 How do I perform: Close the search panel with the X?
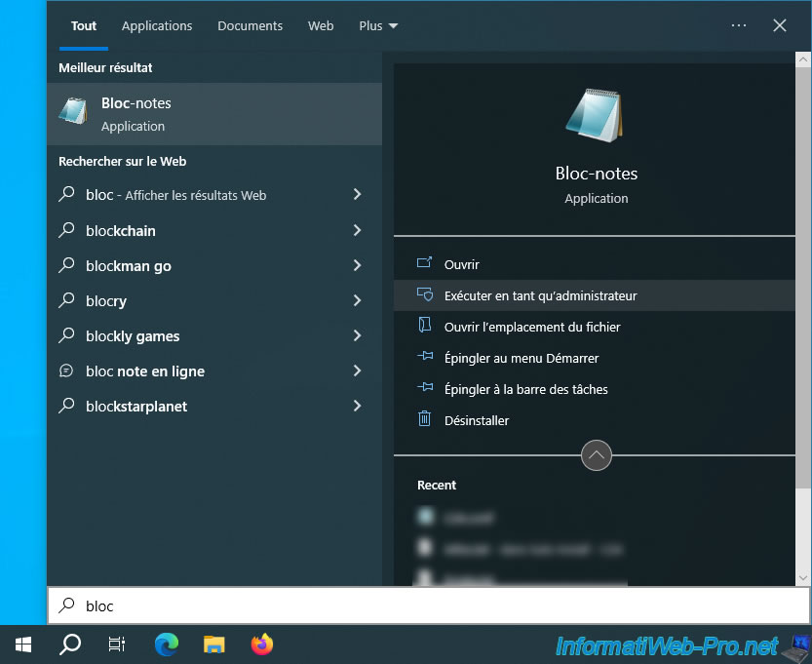[780, 25]
